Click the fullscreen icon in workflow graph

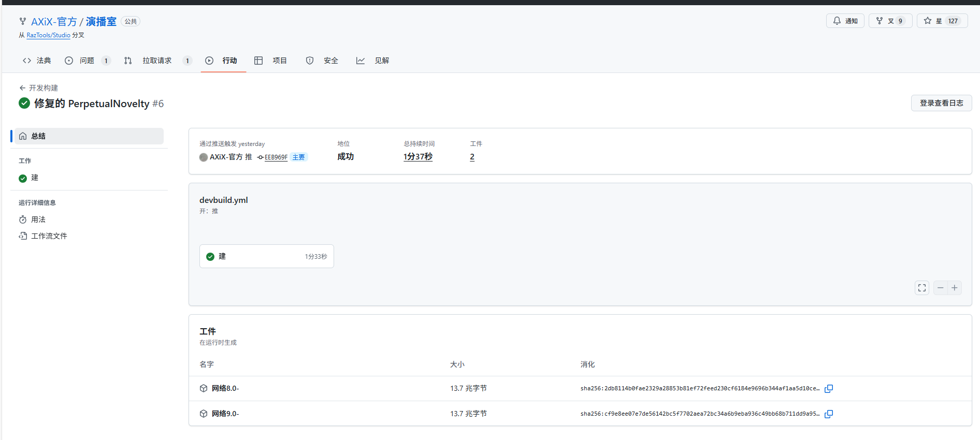922,288
